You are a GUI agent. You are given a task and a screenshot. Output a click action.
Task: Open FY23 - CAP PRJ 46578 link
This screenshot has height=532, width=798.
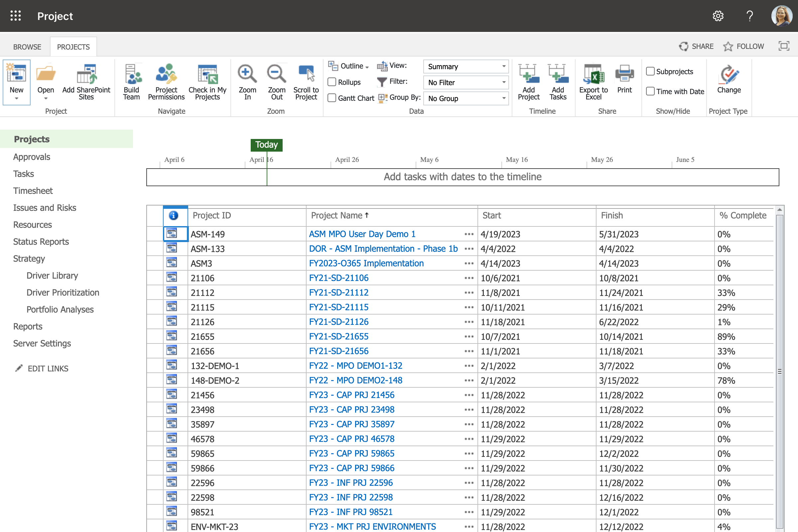(351, 439)
